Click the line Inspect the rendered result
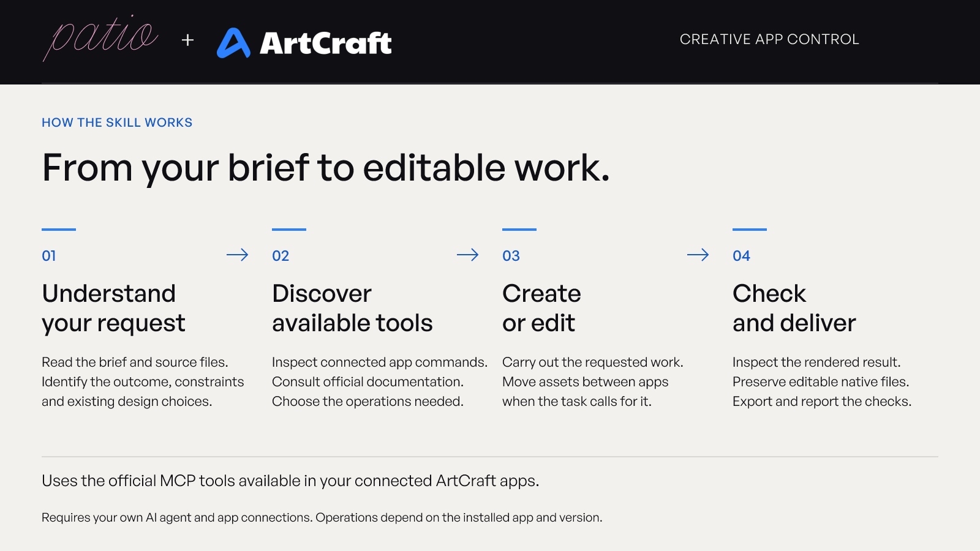The height and width of the screenshot is (551, 980). point(816,362)
